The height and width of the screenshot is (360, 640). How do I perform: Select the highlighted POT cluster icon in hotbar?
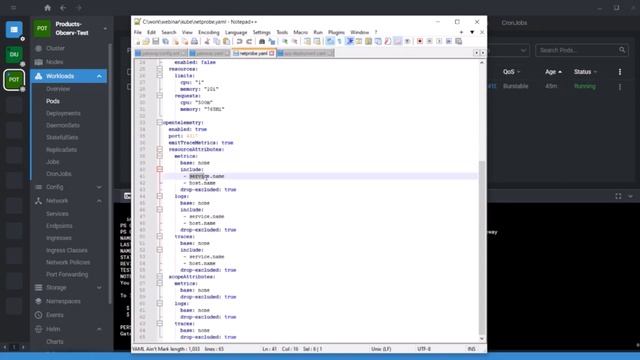pos(14,79)
